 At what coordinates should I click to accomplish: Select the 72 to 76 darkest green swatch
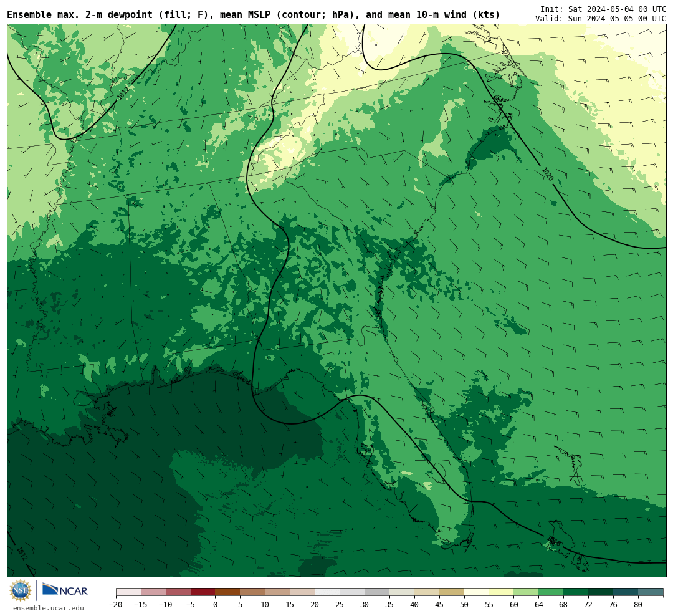pyautogui.click(x=601, y=592)
